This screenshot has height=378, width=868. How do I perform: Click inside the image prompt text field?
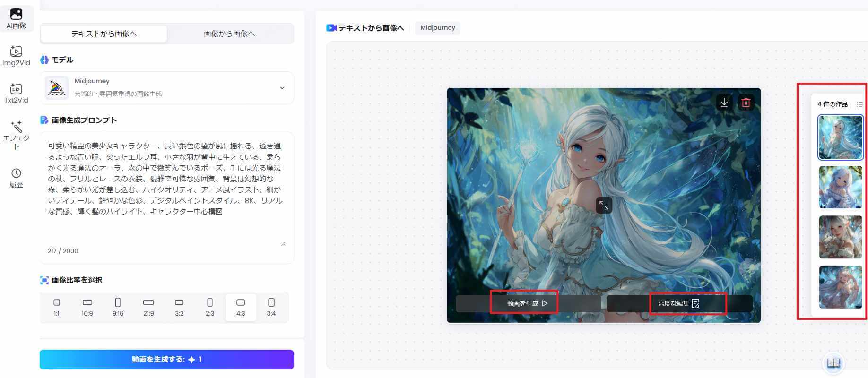(x=165, y=189)
